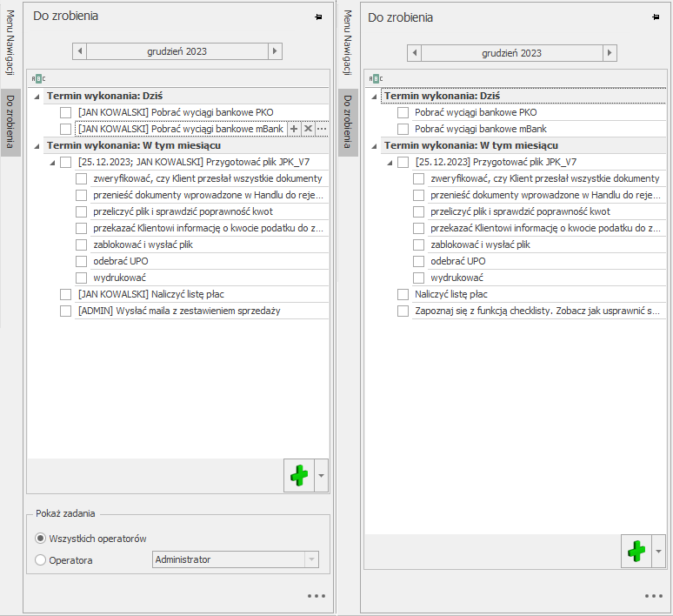
Task: Open dropdown arrow beside right green plus
Action: click(658, 551)
